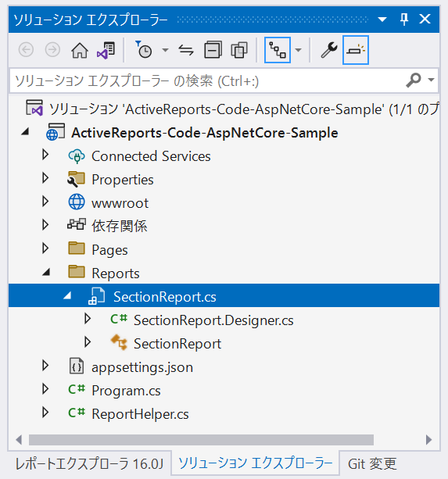Select appsettings.json file
The width and height of the screenshot is (448, 479).
coord(142,367)
